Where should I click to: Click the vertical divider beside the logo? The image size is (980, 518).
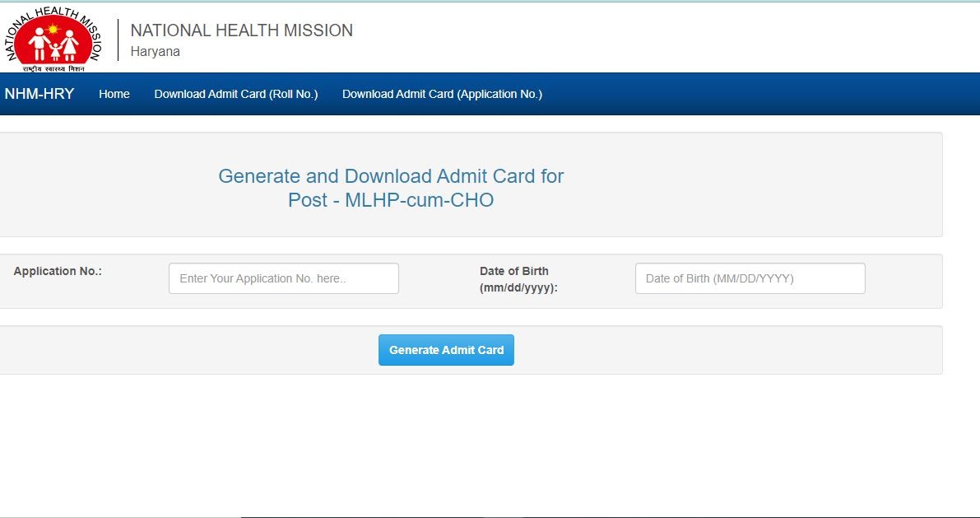tap(118, 40)
